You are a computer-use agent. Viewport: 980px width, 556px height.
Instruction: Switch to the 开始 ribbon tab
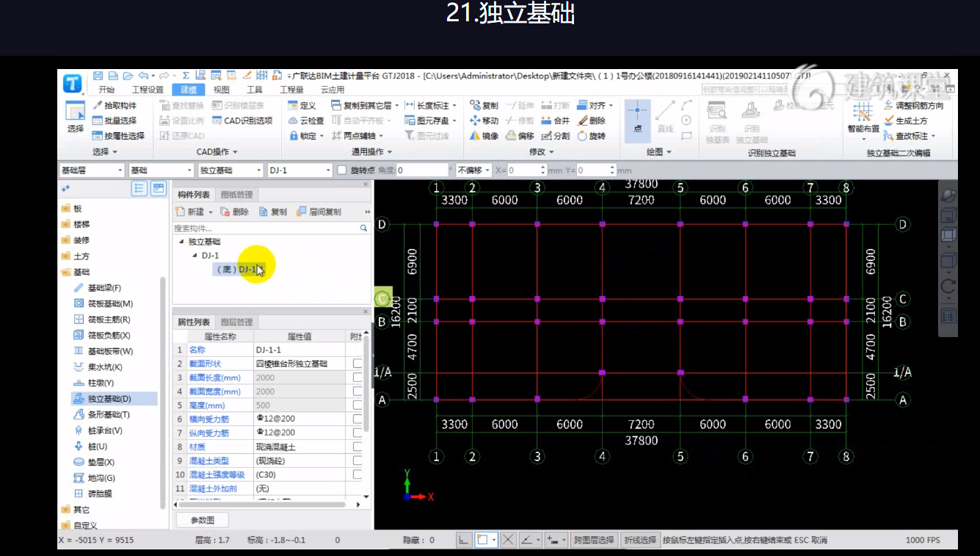click(x=106, y=90)
